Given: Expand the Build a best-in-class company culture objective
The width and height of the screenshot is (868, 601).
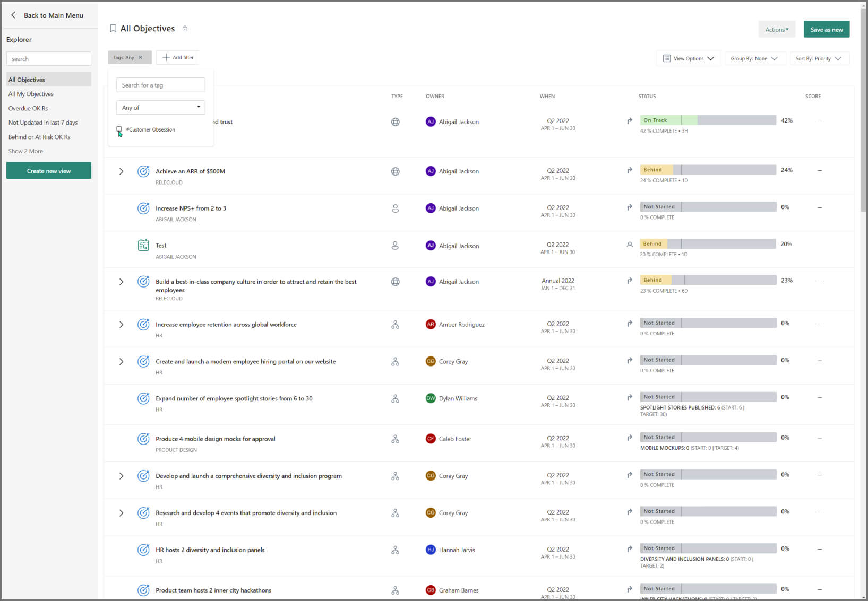Looking at the screenshot, I should point(121,282).
